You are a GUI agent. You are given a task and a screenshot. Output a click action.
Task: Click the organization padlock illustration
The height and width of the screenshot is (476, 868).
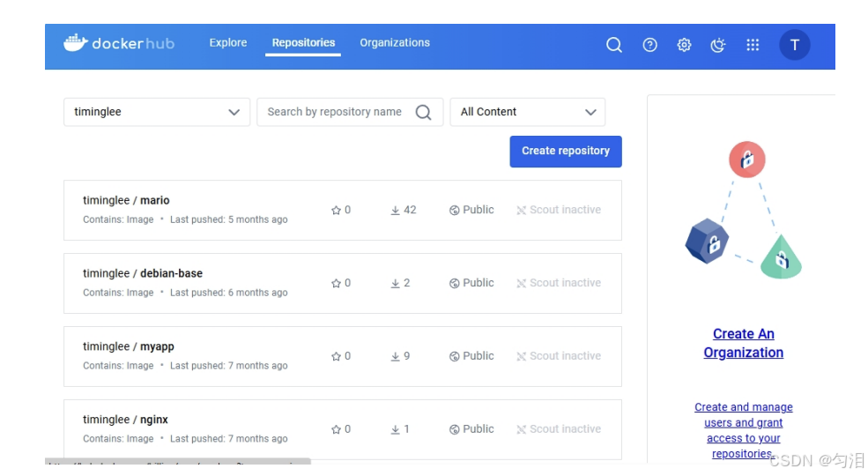(x=743, y=210)
